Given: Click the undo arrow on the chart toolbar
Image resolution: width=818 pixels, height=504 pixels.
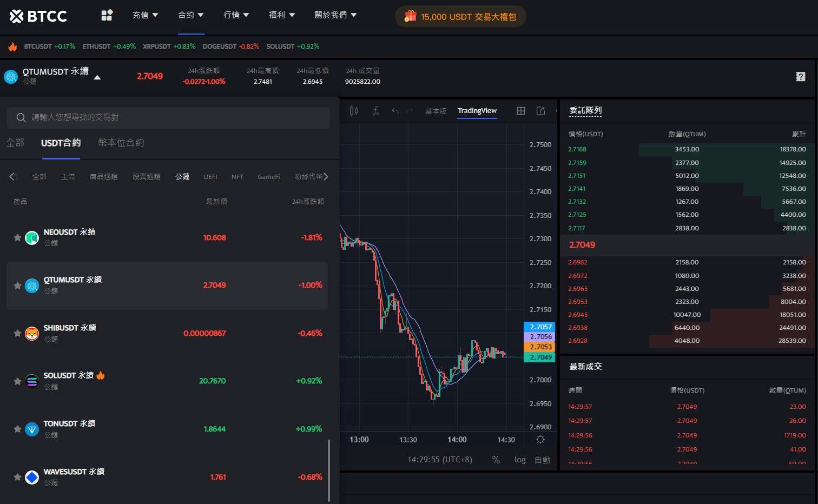Looking at the screenshot, I should pos(395,111).
